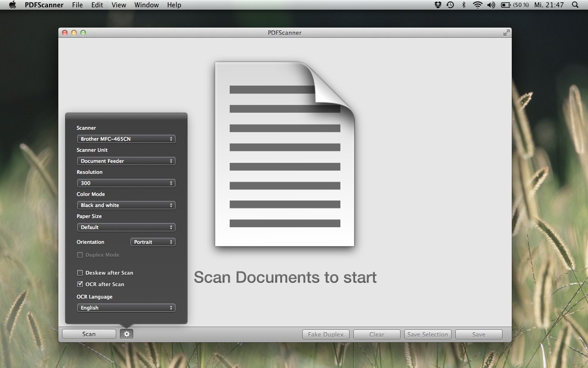Viewport: 588px width, 368px height.
Task: Expand the Resolution dropdown showing 300
Action: coord(126,183)
